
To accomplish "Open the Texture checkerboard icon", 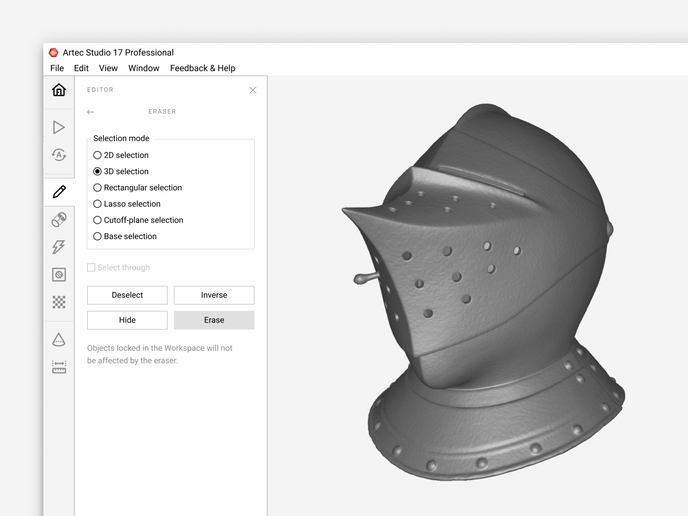I will (x=59, y=301).
